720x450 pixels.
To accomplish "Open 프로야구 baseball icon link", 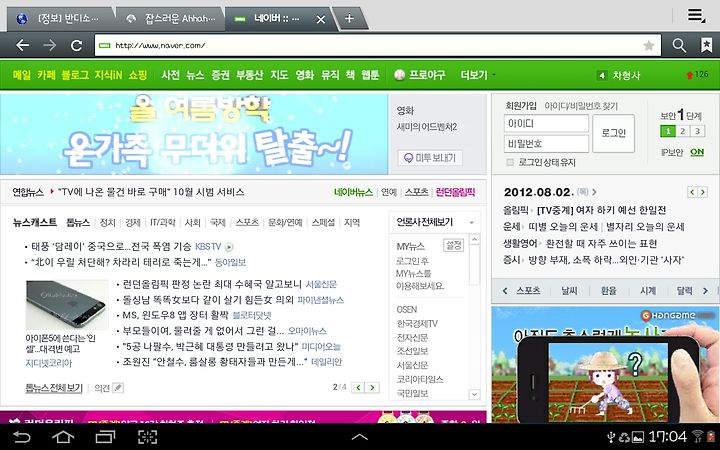I will click(399, 75).
